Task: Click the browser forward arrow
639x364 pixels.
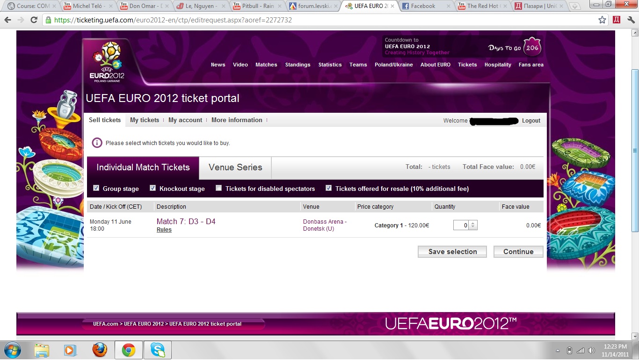Action: coord(21,20)
